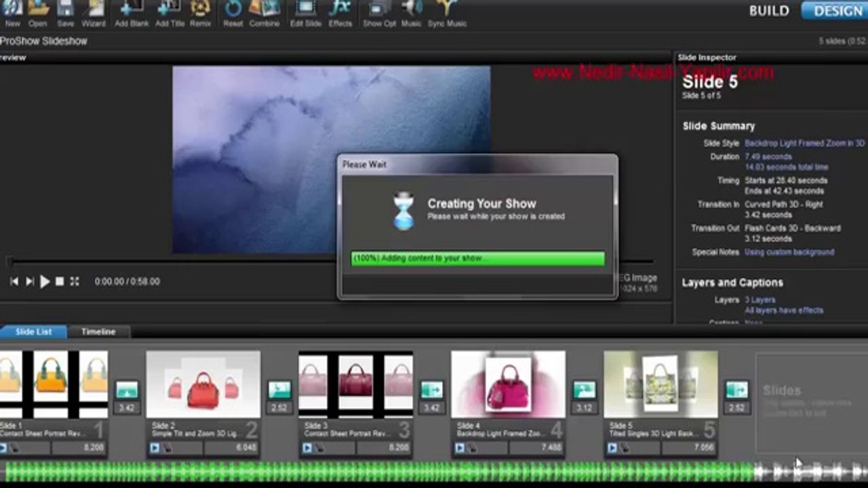Screen dimensions: 868x488
Task: Click transition icon after Slide 2
Action: coord(279,390)
